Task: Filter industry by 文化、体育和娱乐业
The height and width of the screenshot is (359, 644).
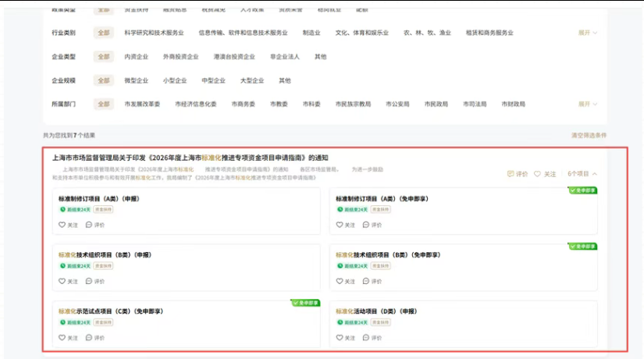Action: coord(362,33)
